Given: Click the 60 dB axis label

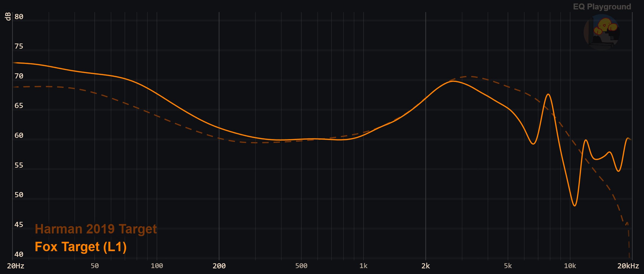Looking at the screenshot, I should pos(19,135).
